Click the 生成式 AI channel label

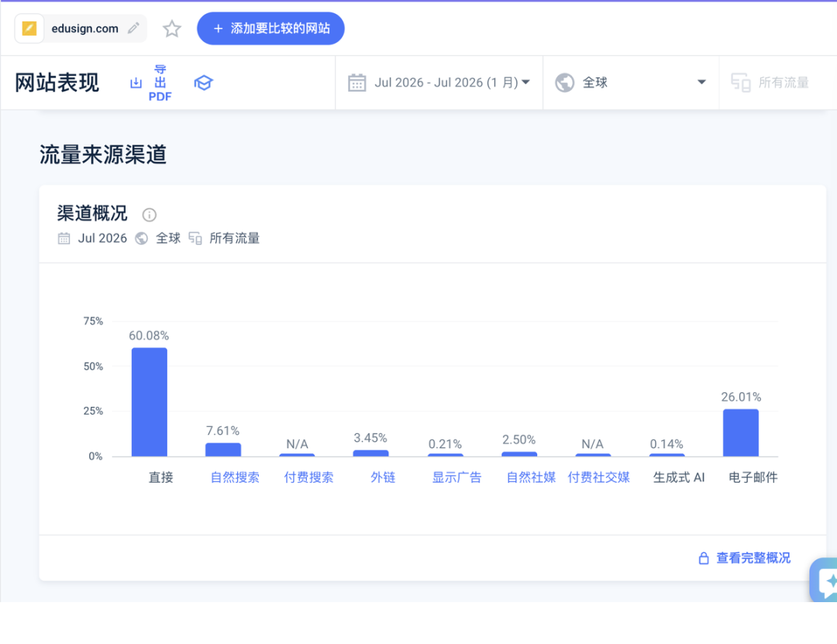(x=679, y=477)
